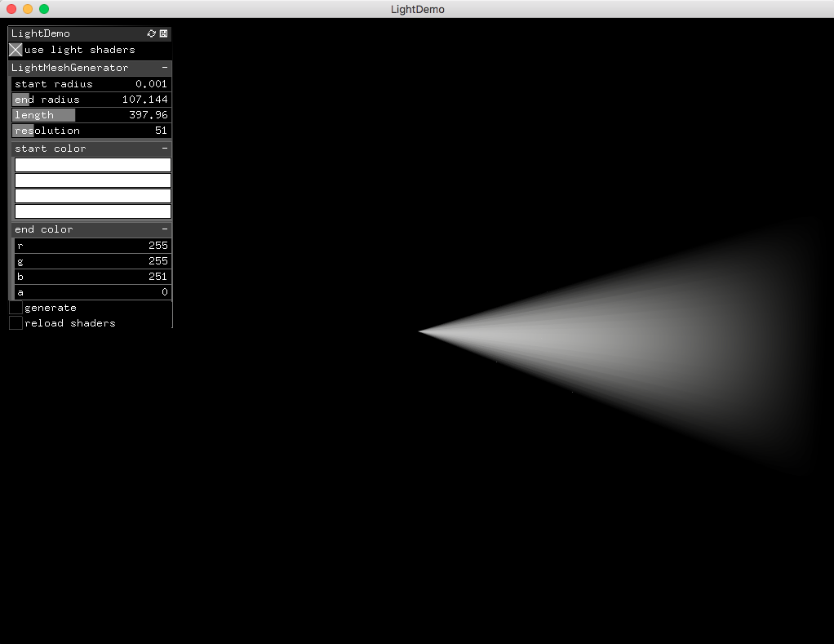Lower the 'b' slider under end color
Screen dimensions: 834x644
(90, 276)
